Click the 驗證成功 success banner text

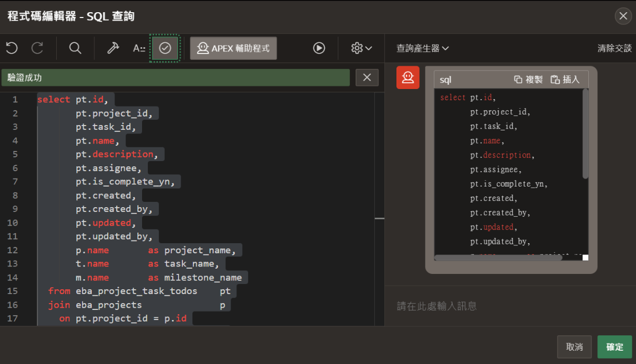tap(25, 77)
